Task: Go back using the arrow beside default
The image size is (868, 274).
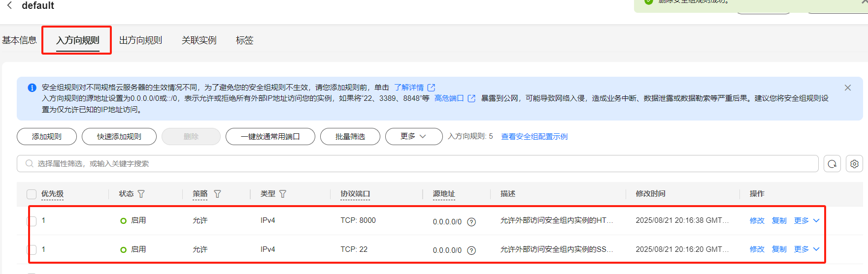Action: click(9, 5)
